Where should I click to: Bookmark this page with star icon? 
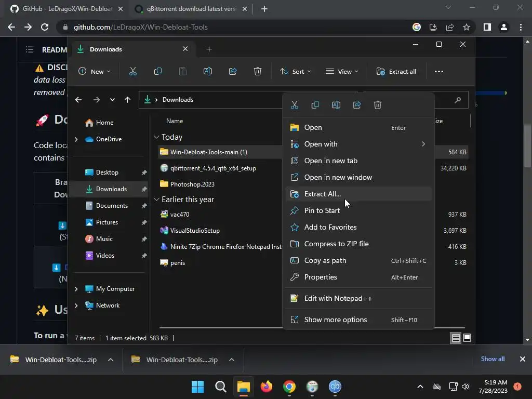tap(467, 27)
